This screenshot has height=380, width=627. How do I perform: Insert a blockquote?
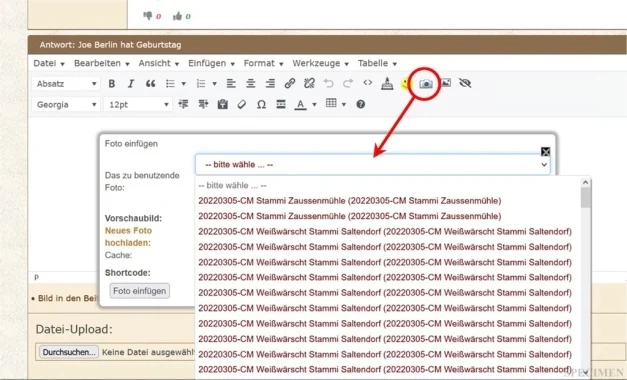[x=150, y=84]
